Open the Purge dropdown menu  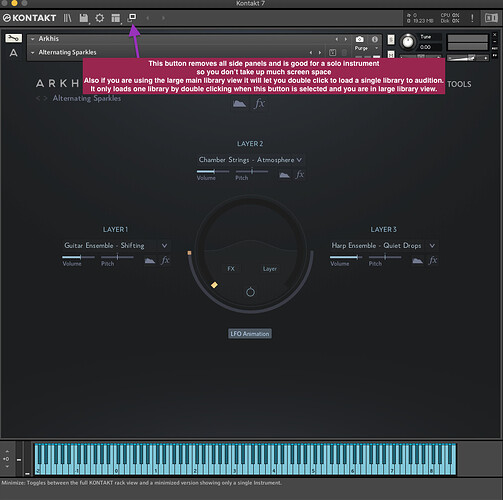click(x=367, y=48)
